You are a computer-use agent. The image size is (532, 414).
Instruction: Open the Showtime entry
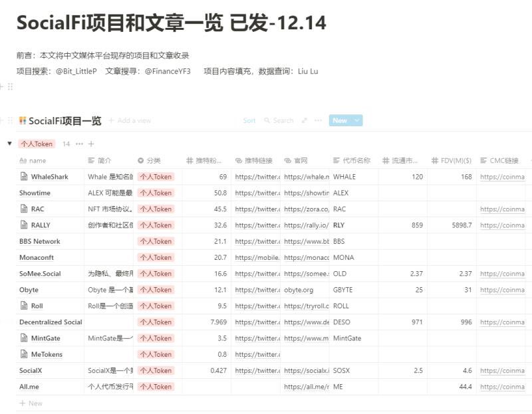tap(35, 193)
